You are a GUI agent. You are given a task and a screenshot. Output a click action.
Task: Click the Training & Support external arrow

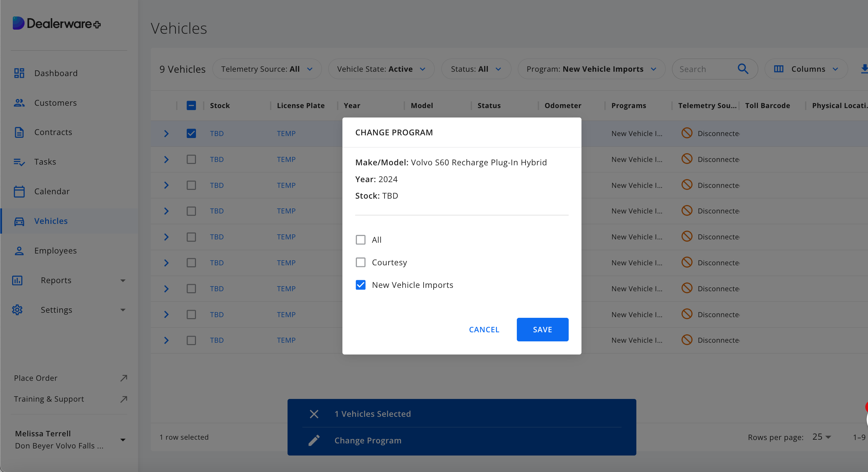point(124,399)
